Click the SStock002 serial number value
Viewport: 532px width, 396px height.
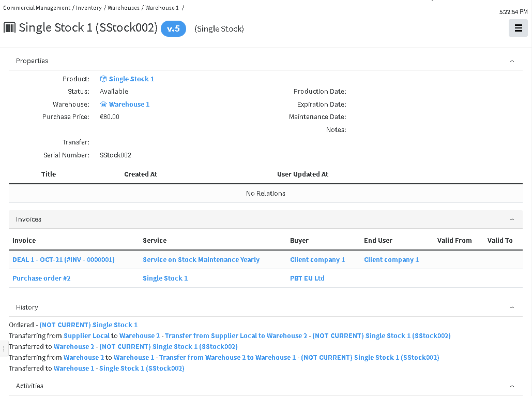(115, 155)
